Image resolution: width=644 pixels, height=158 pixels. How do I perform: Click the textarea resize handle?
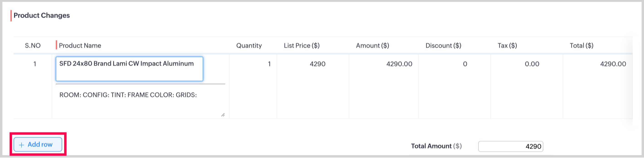point(222,115)
